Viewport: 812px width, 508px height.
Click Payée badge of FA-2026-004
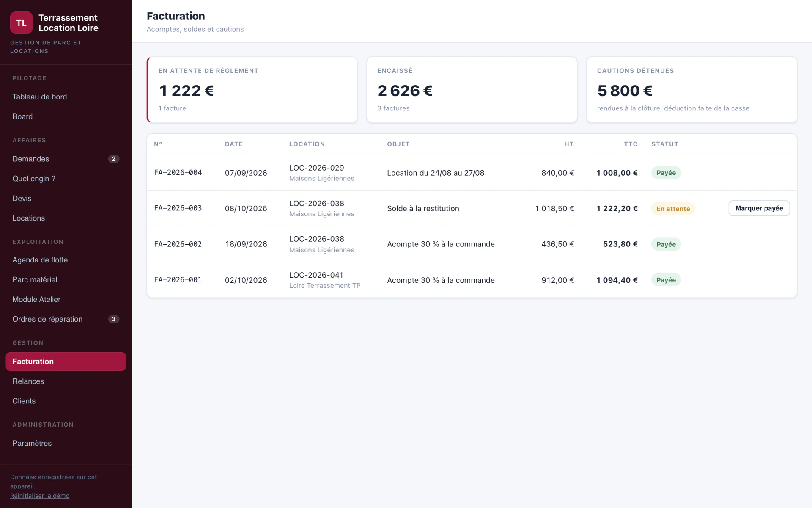[666, 173]
